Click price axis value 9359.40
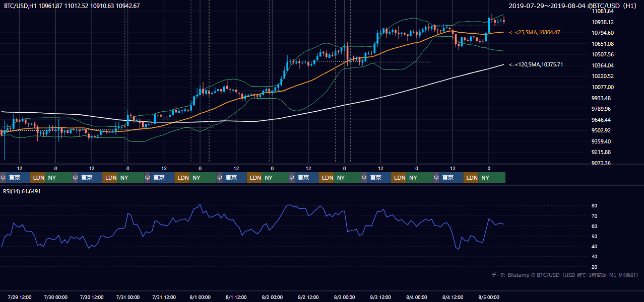 (603, 141)
